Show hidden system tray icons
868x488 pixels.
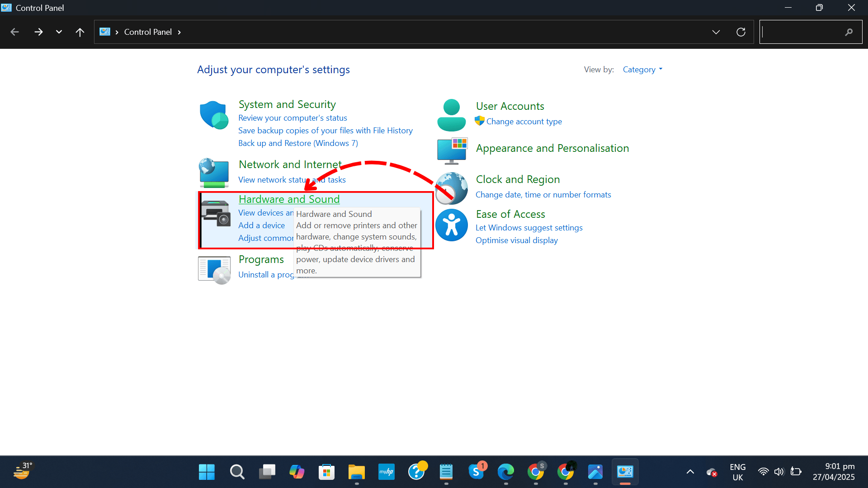(690, 472)
